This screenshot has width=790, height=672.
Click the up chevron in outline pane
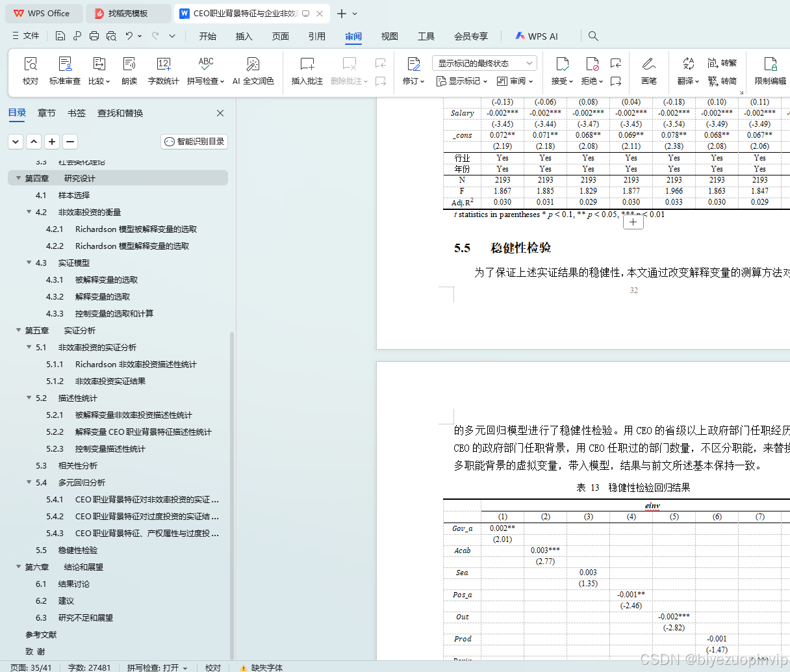pyautogui.click(x=34, y=141)
